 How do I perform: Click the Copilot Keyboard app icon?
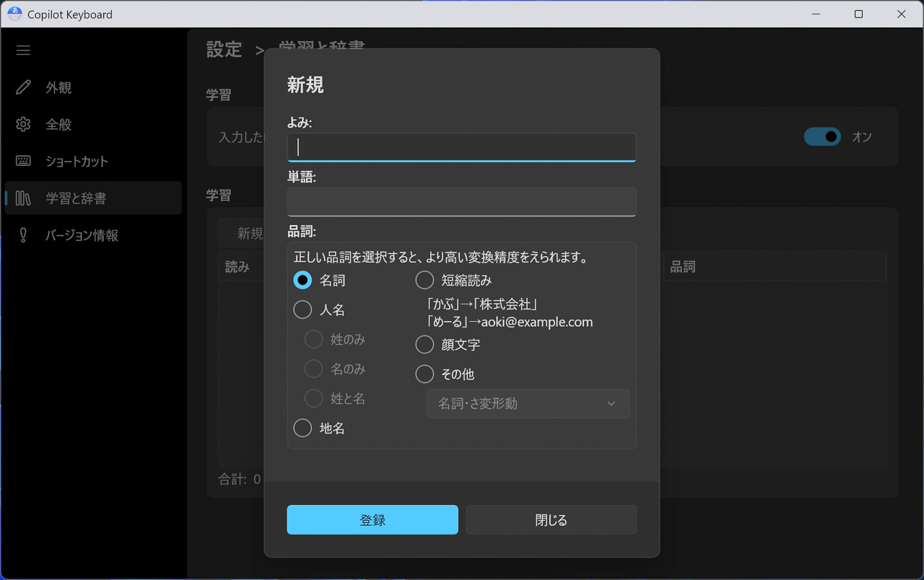pos(14,14)
